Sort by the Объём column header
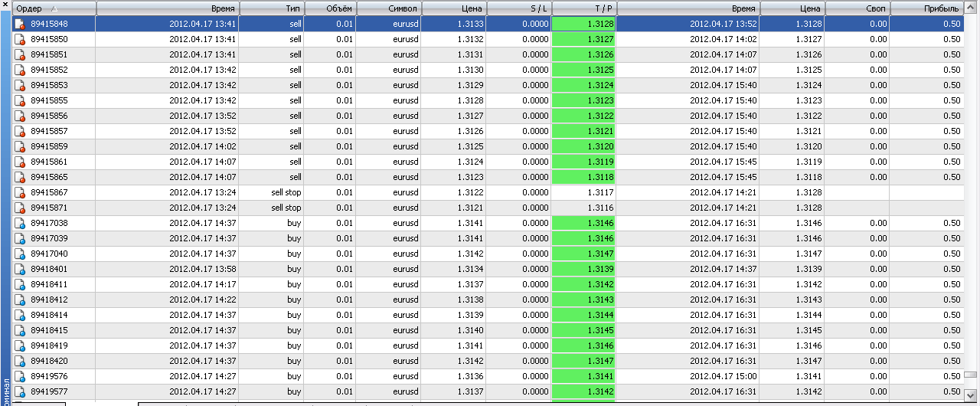980x406 pixels. click(x=330, y=8)
